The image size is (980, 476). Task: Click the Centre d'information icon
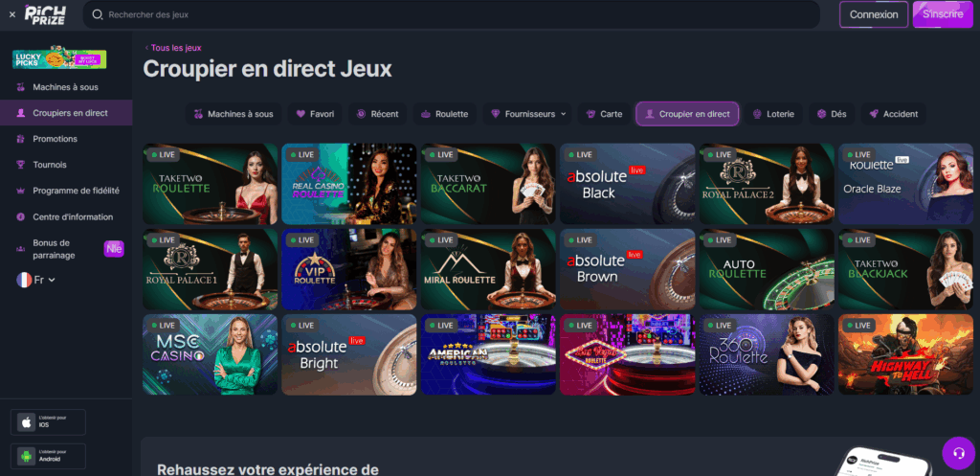tap(21, 217)
